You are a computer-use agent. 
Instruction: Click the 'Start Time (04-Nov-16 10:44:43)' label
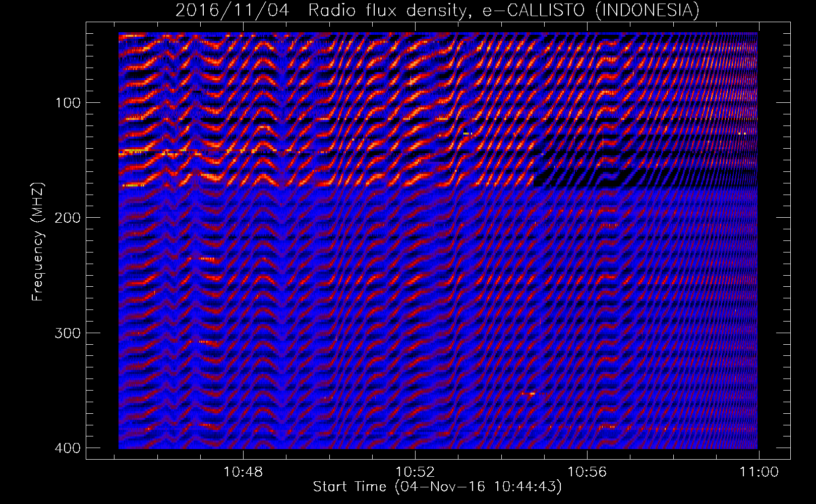click(x=437, y=487)
